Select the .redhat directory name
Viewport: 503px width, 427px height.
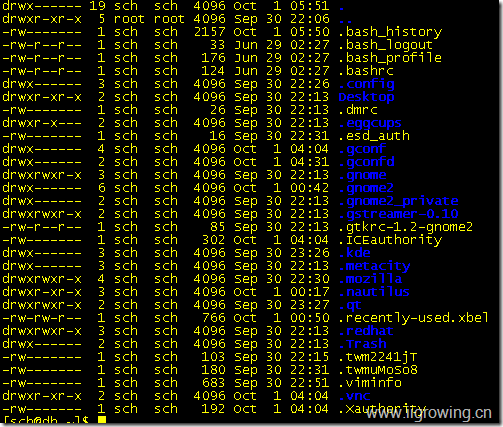(366, 331)
